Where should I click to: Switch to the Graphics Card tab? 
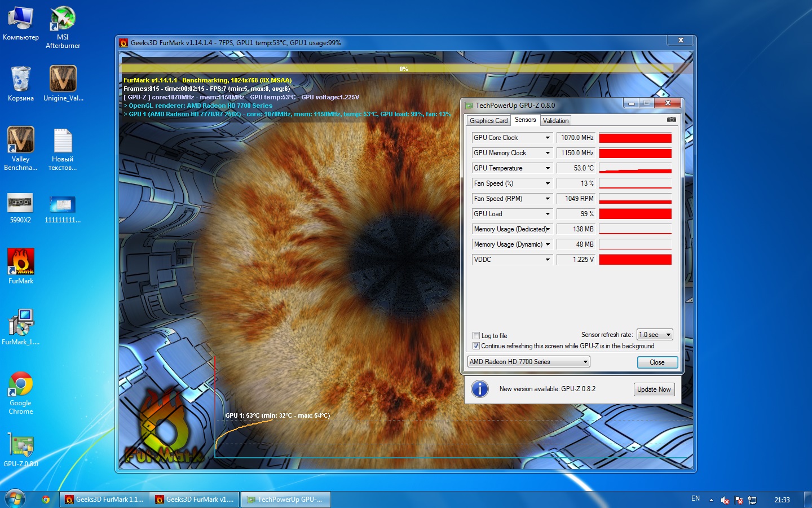(489, 121)
